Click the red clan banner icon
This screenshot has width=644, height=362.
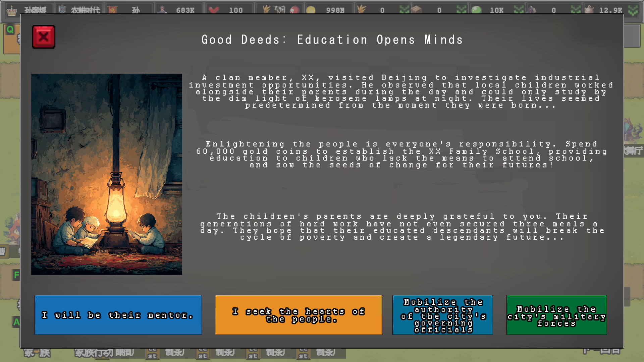pyautogui.click(x=113, y=10)
